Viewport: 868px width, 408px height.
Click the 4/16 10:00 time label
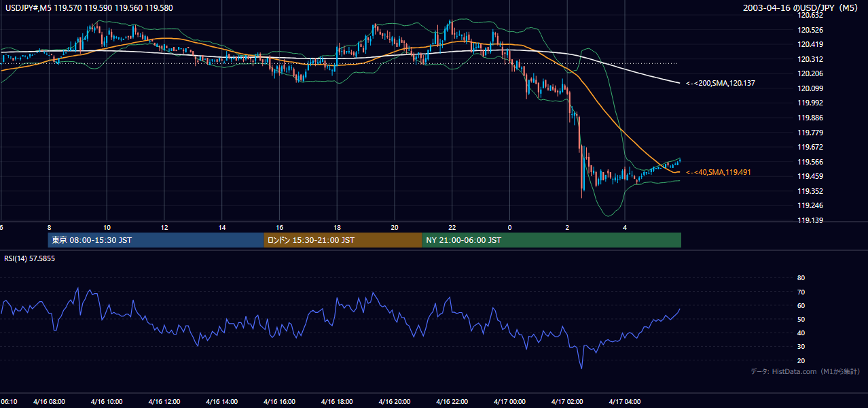coord(107,402)
